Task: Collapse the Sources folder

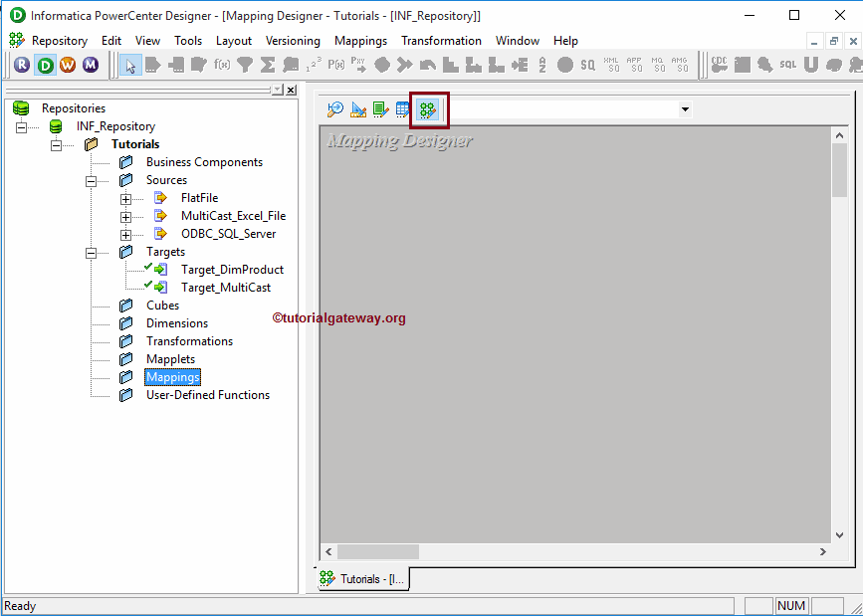Action: [93, 180]
